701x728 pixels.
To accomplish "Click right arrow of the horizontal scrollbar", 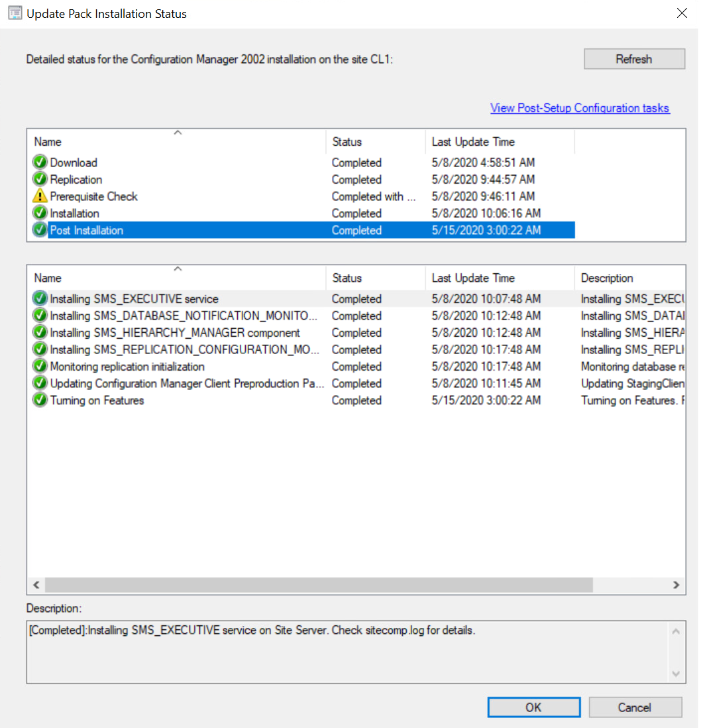I will 676,585.
